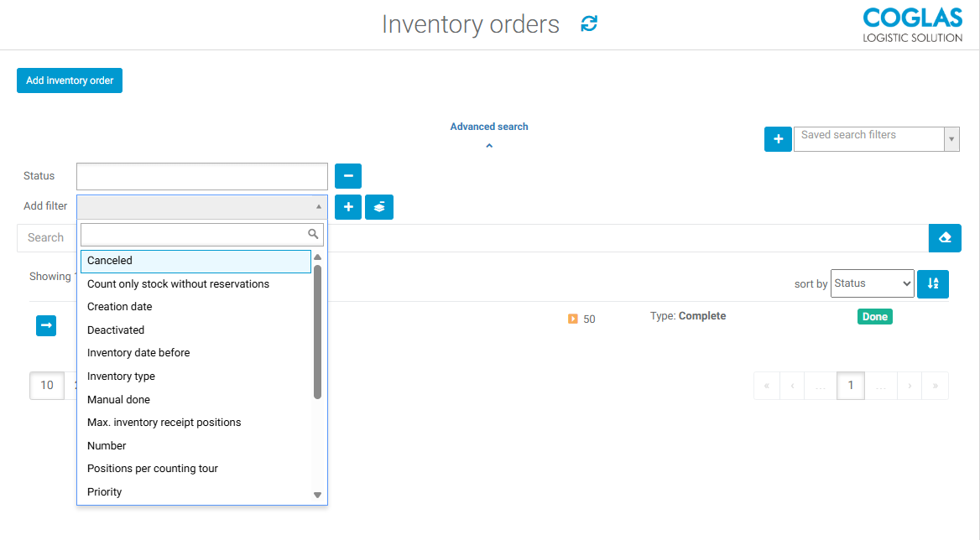Select Creation date filter option
The height and width of the screenshot is (540, 980).
click(x=119, y=307)
